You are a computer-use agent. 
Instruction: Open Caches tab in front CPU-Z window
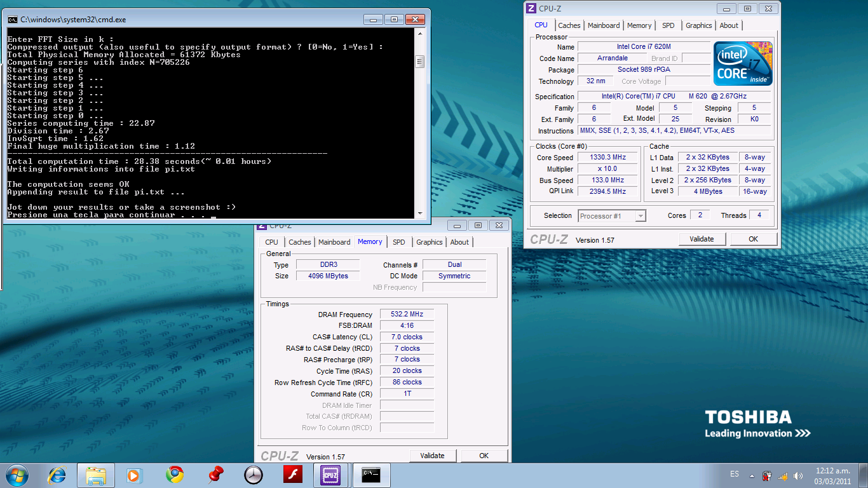click(x=569, y=25)
